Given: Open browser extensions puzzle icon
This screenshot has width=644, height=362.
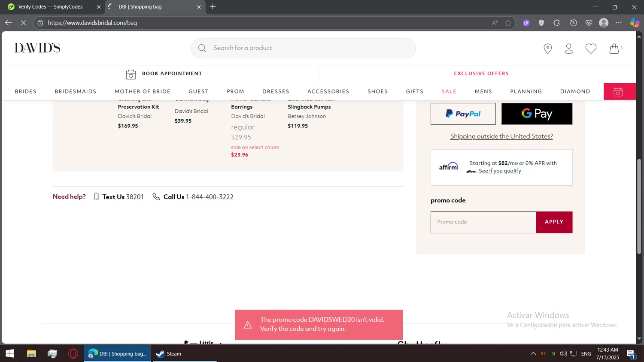Looking at the screenshot, I should (x=557, y=23).
